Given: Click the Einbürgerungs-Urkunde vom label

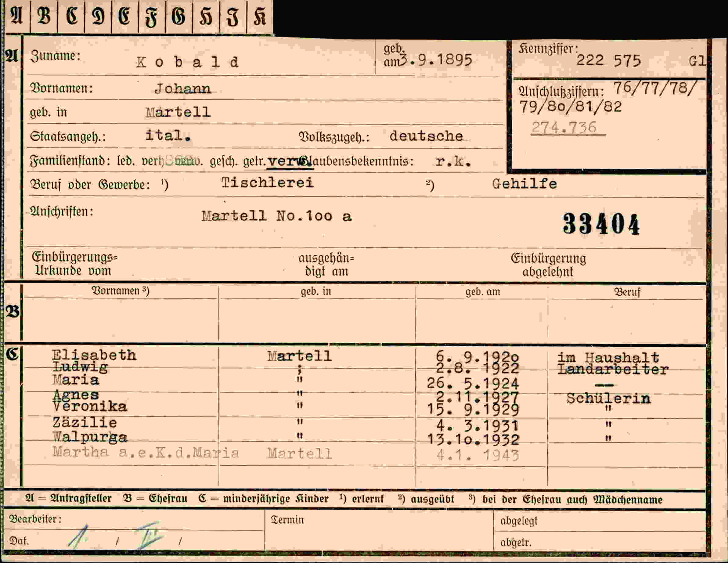Looking at the screenshot, I should pos(74,264).
